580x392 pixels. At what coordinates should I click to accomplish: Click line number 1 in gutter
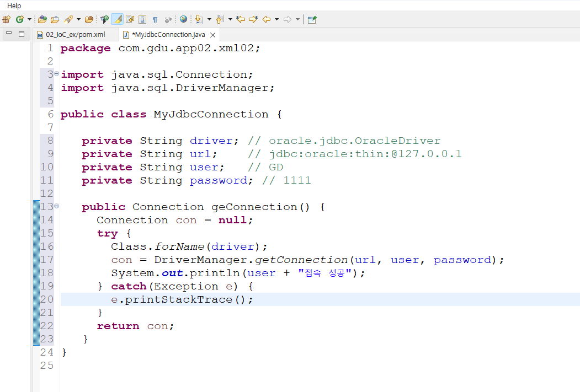click(x=50, y=48)
